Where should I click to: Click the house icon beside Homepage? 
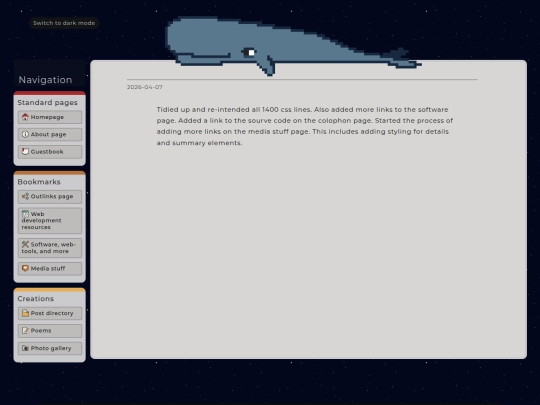point(25,117)
